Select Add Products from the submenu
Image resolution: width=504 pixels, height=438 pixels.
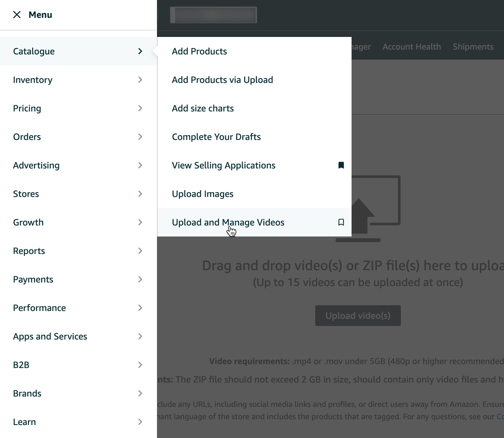click(x=199, y=51)
